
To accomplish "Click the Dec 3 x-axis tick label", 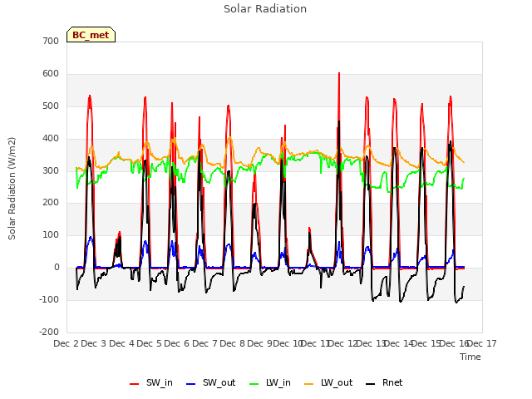I will point(94,343).
